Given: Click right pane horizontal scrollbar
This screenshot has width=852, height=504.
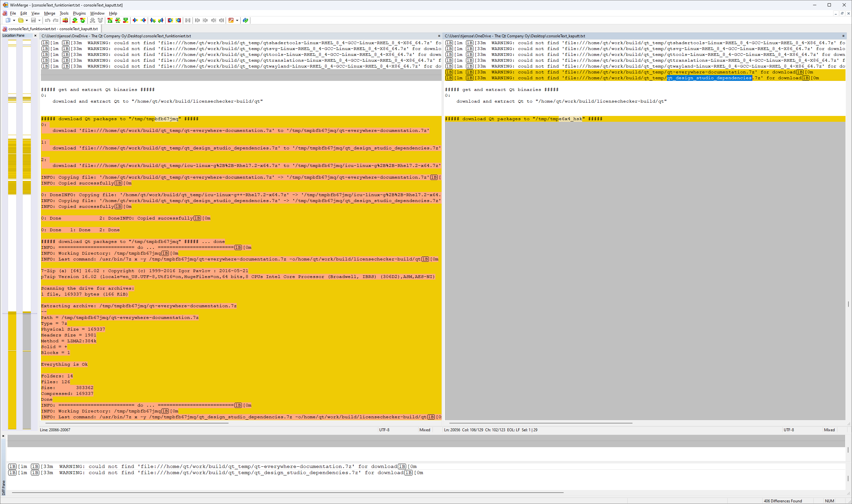Looking at the screenshot, I should [541, 423].
